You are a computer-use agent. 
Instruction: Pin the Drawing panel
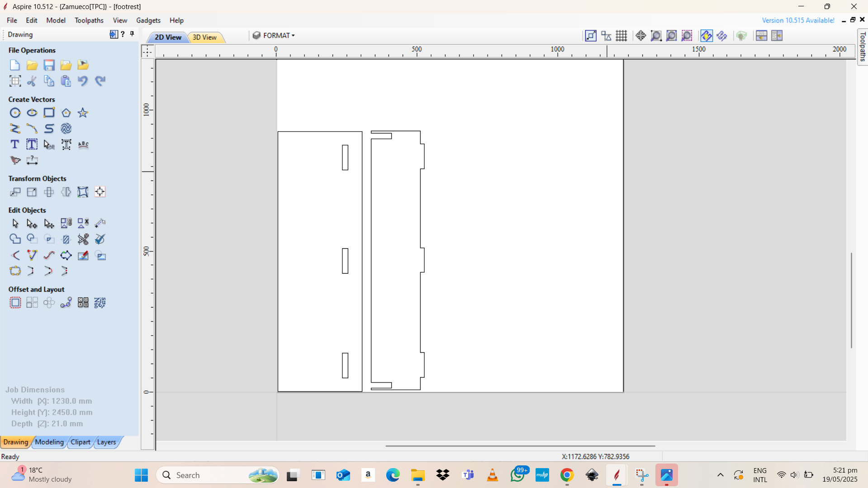pyautogui.click(x=132, y=34)
